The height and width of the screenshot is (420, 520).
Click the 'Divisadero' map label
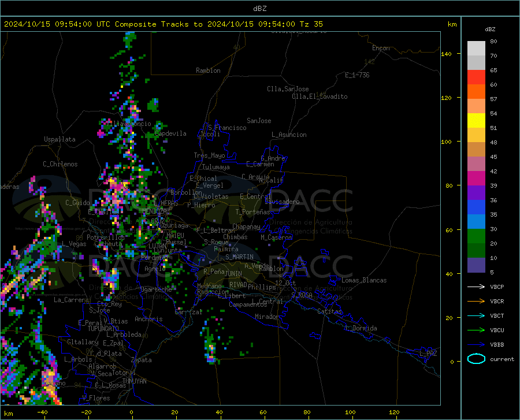pos(282,202)
